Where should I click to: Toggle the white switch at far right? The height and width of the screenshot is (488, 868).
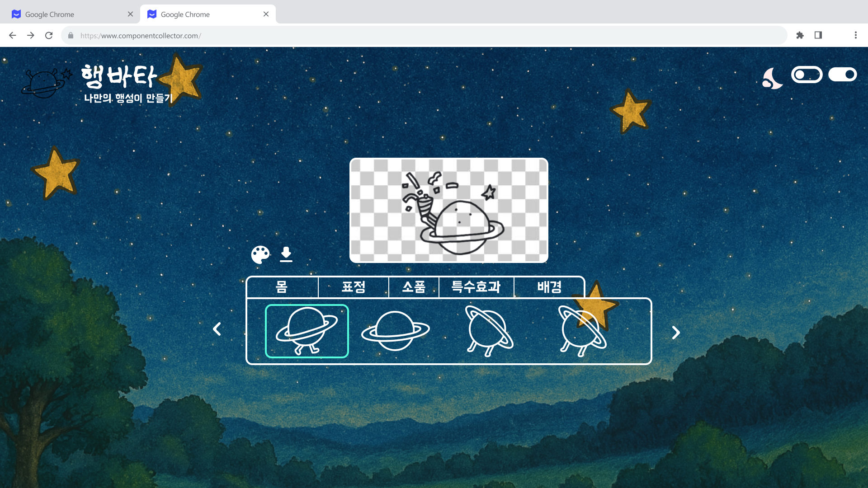(x=842, y=75)
